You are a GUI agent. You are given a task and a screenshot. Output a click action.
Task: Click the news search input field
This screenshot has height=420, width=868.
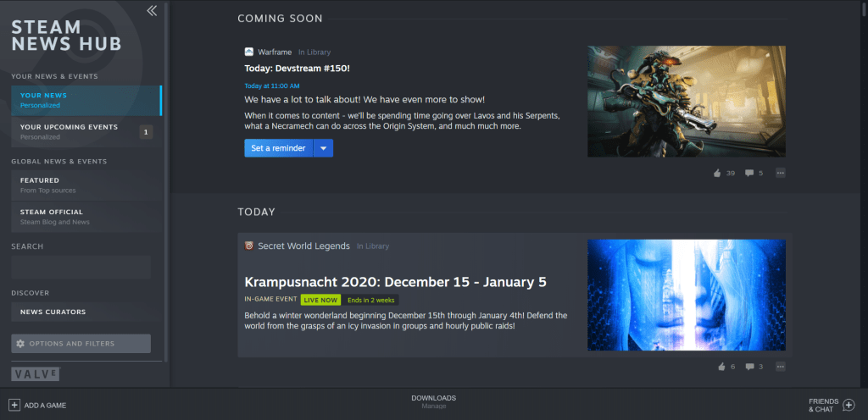(81, 268)
